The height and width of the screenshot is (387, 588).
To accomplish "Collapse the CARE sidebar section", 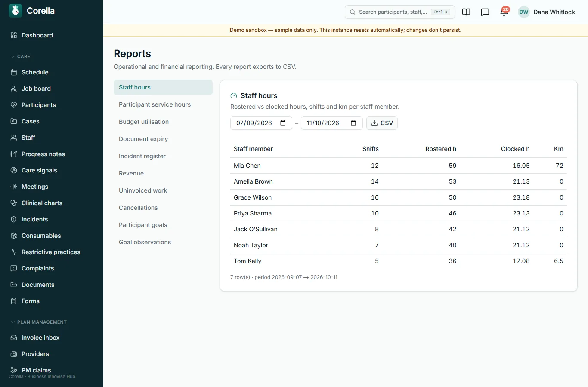I will [x=21, y=56].
